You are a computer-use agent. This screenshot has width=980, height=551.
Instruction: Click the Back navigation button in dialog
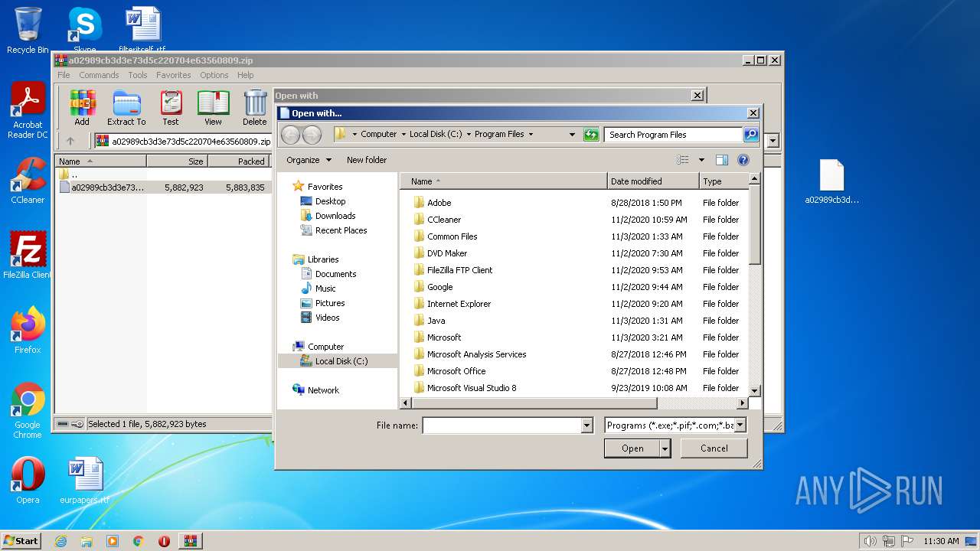[291, 135]
